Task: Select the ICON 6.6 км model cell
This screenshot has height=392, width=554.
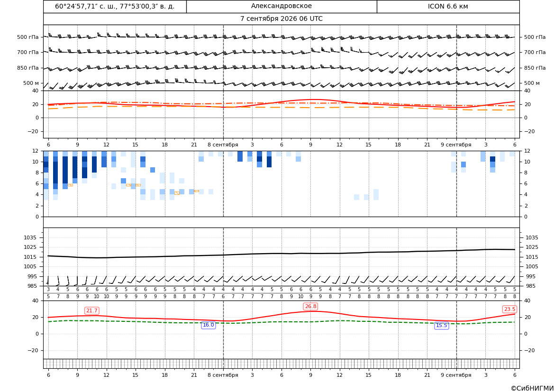Action: click(448, 6)
